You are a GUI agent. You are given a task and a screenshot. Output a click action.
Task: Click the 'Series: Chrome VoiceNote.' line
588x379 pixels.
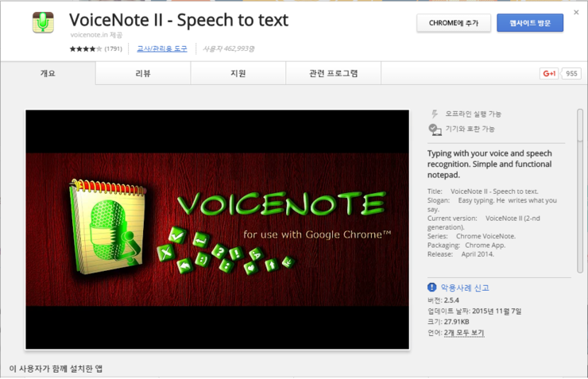pyautogui.click(x=471, y=236)
